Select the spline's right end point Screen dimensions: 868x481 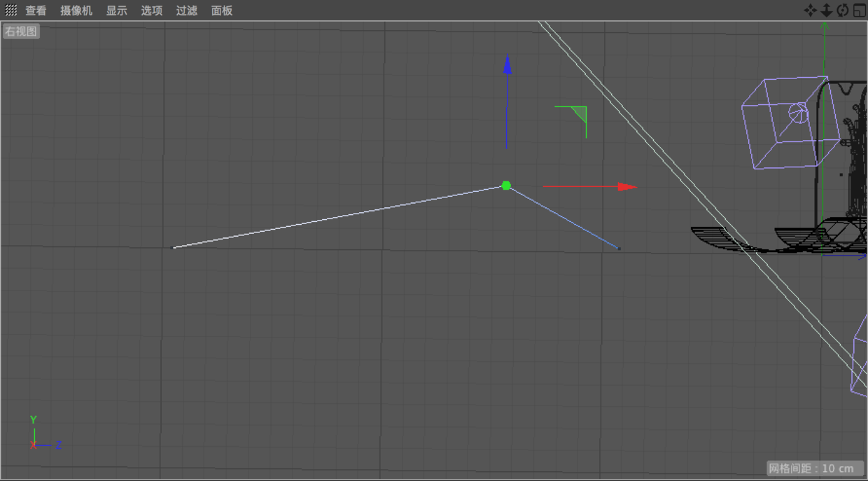pos(619,249)
